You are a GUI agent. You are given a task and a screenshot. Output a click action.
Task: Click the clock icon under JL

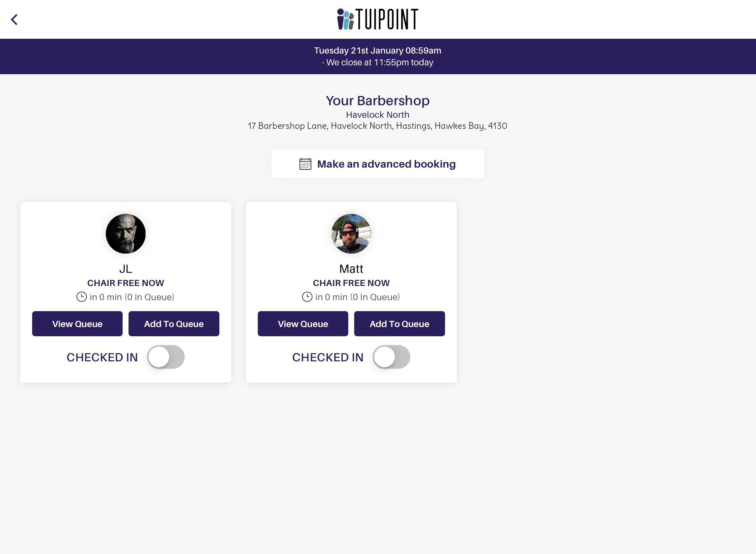point(82,297)
